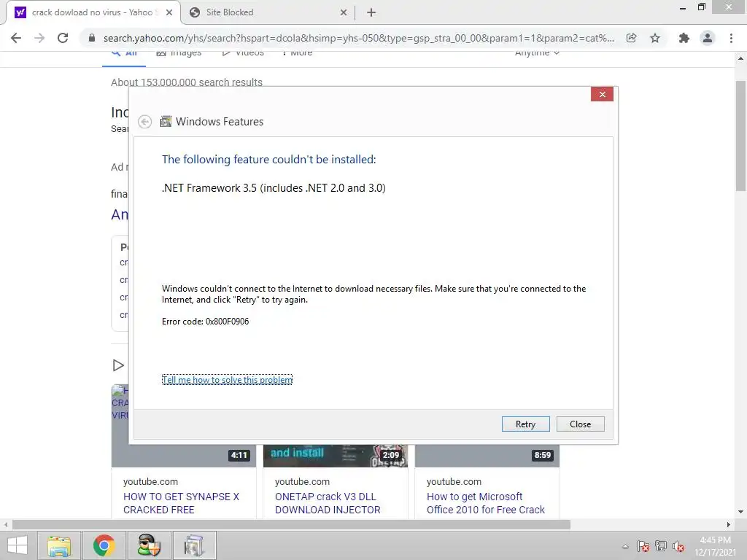This screenshot has width=747, height=560.
Task: Click '.NET Framework 3.5' feature text
Action: click(x=274, y=187)
